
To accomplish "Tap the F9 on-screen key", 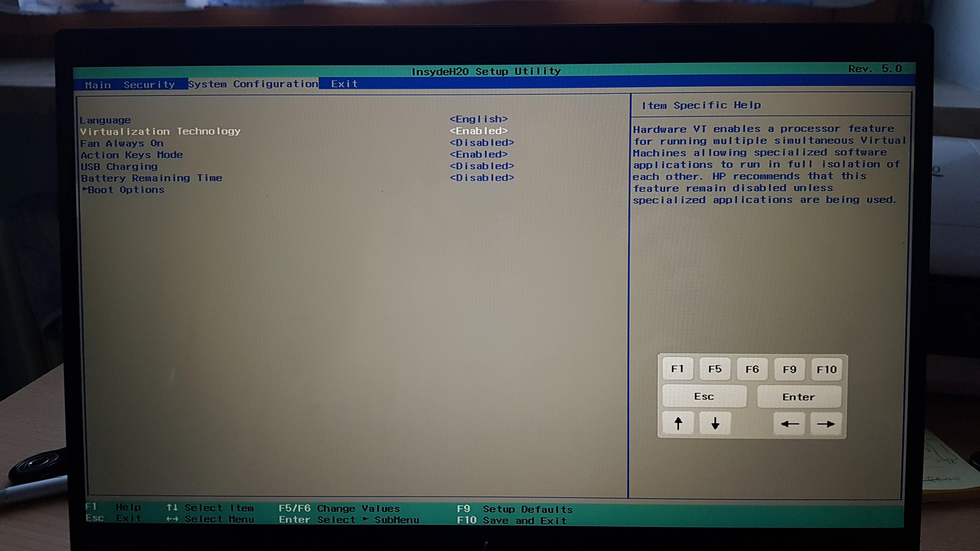I will 789,369.
